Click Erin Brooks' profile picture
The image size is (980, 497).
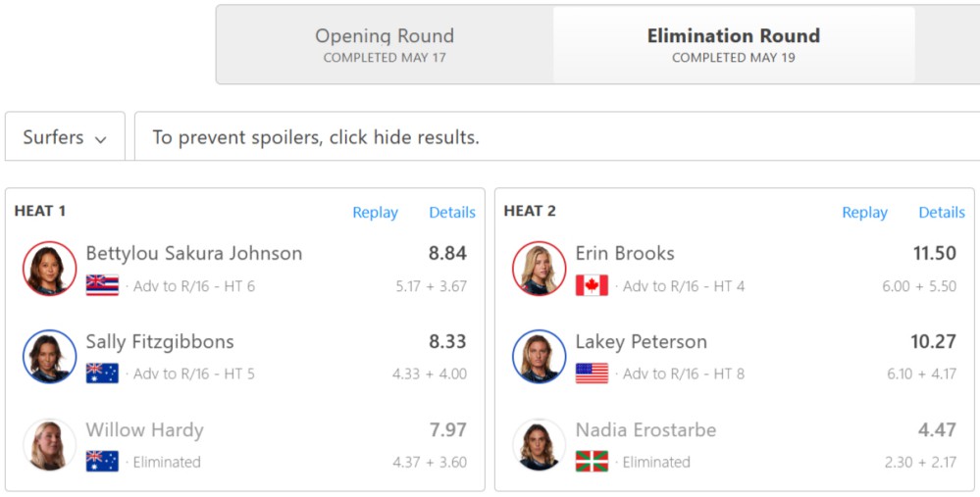539,268
